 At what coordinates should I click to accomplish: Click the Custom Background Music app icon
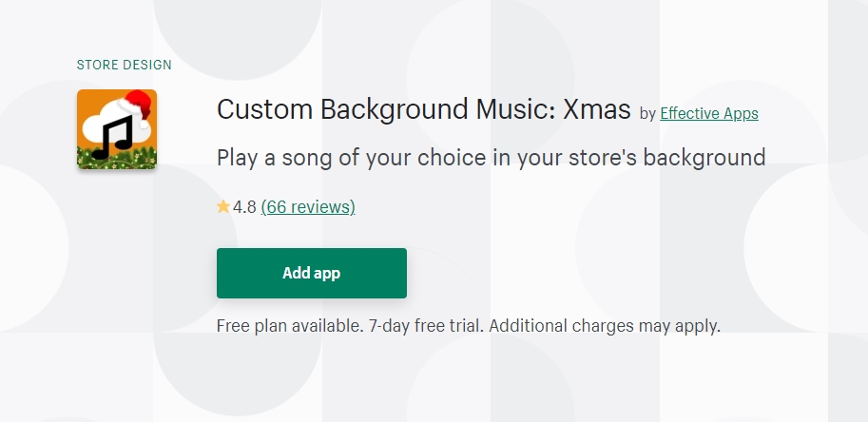(x=117, y=129)
